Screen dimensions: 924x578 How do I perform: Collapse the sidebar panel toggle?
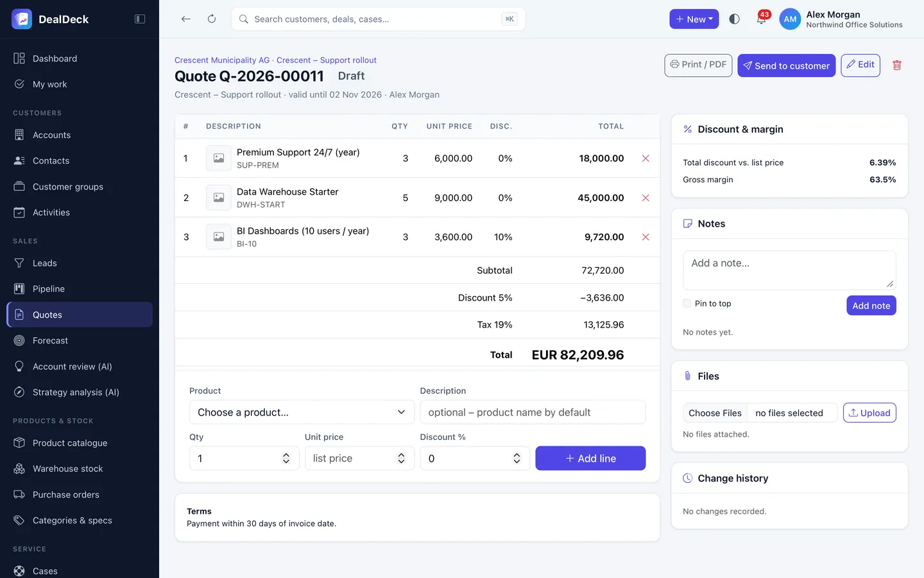coord(140,19)
